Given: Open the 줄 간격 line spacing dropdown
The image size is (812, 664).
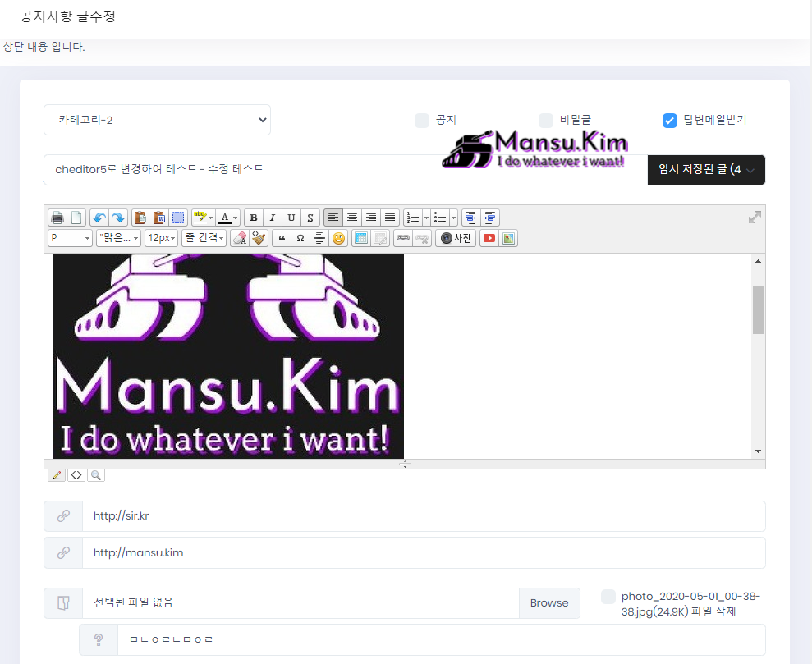Looking at the screenshot, I should [204, 238].
